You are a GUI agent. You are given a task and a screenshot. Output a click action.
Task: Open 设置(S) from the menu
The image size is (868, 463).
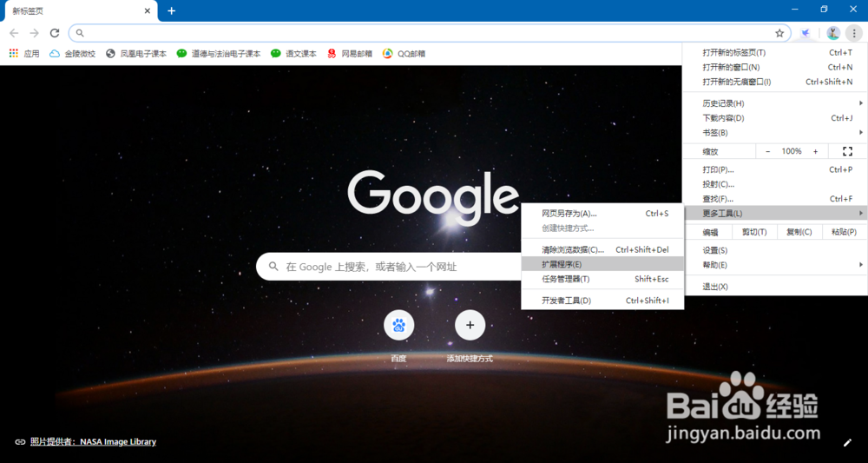coord(775,250)
